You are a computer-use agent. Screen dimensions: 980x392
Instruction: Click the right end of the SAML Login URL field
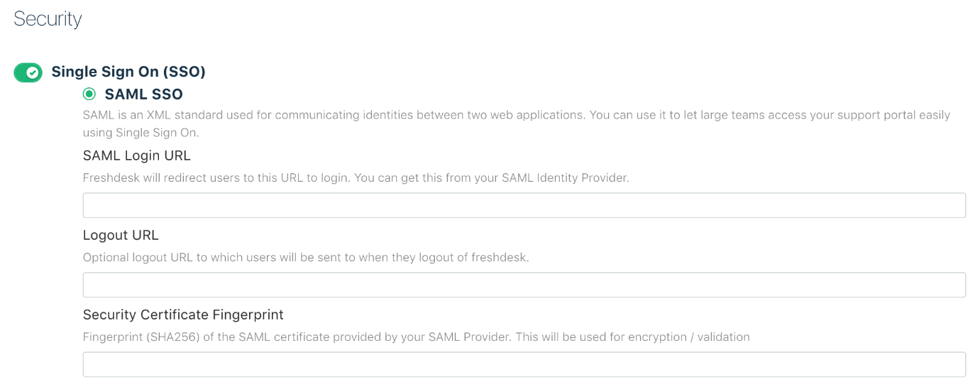click(x=951, y=205)
